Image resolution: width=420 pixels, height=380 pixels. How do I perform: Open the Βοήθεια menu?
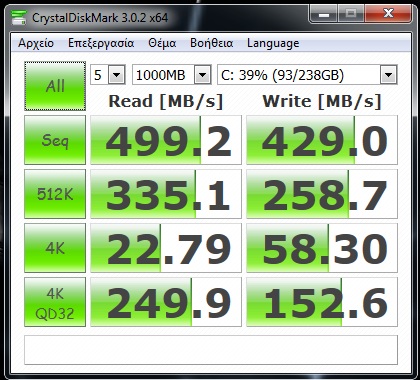(x=211, y=43)
